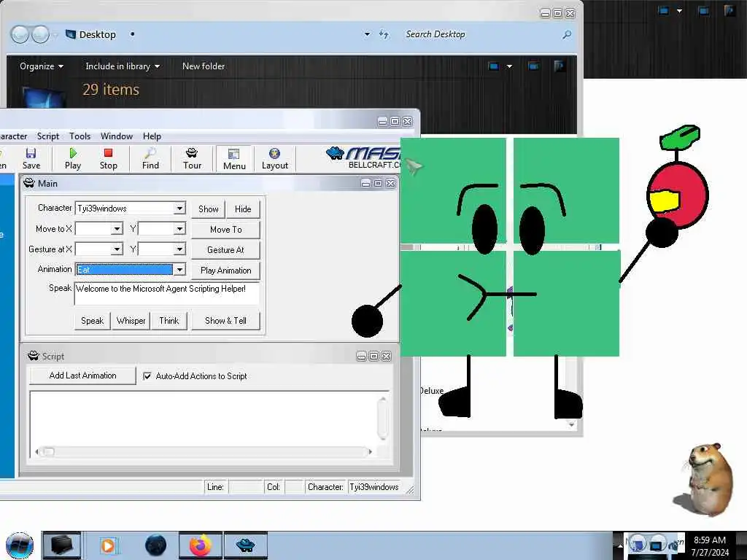Screen dimensions: 747x560
Task: Open the Tools menu
Action: pyautogui.click(x=80, y=136)
